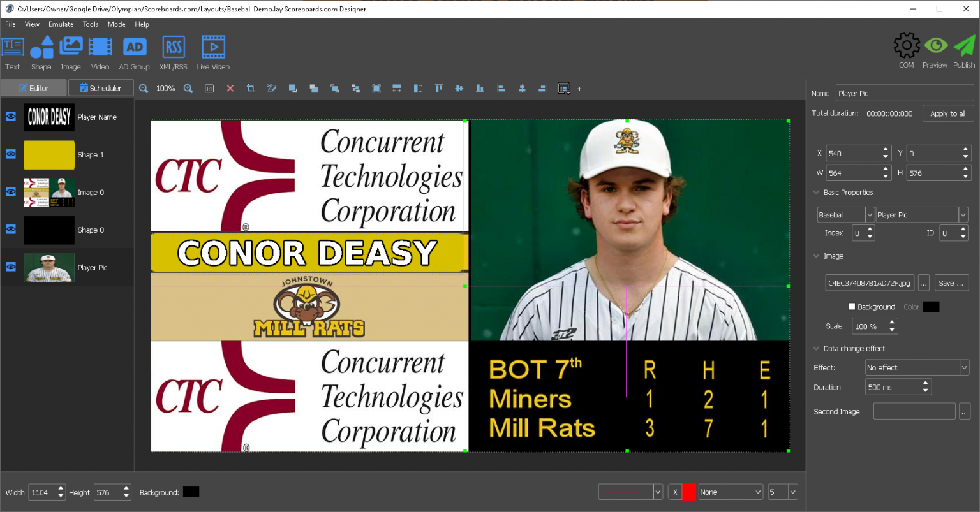Screen dimensions: 980x512
Task: Click Save in the Image section
Action: click(951, 282)
